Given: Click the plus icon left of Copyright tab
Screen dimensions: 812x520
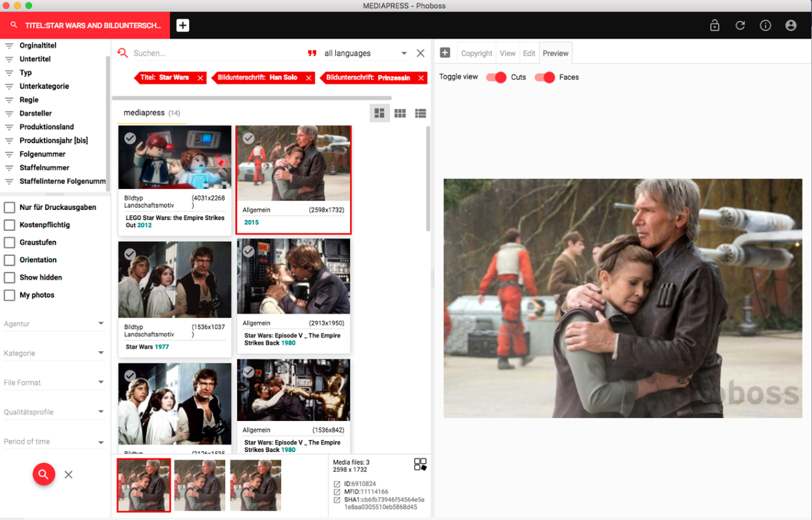Looking at the screenshot, I should tap(445, 53).
